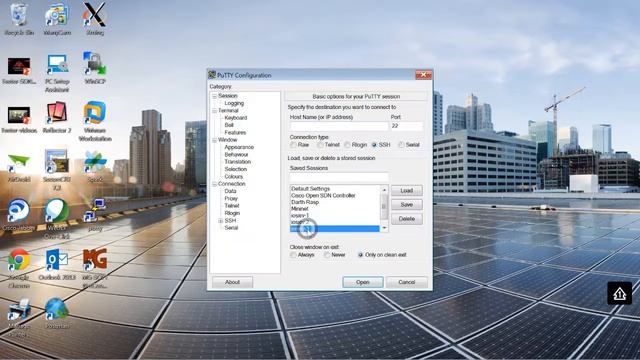This screenshot has width=640, height=360.
Task: Click the Port number field
Action: coord(407,126)
